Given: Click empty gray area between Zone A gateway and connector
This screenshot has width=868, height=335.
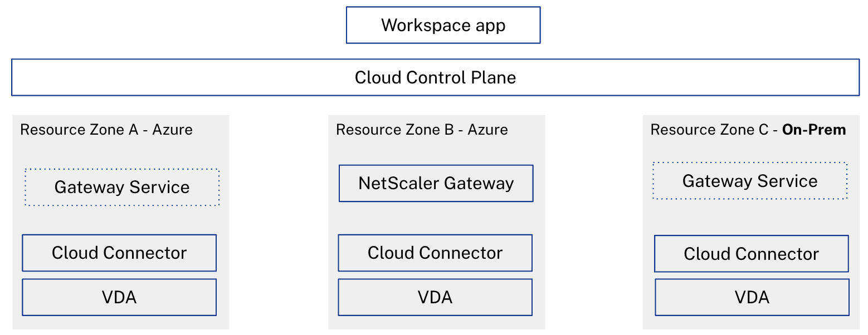Looking at the screenshot, I should pos(120,220).
